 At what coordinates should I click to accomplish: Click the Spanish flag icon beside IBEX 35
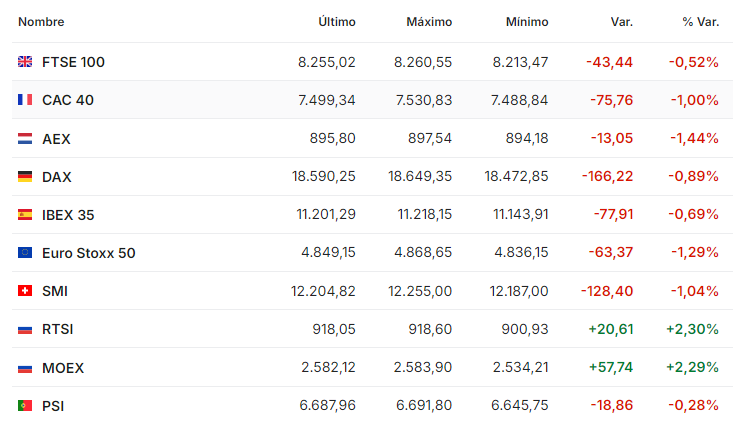pos(25,215)
